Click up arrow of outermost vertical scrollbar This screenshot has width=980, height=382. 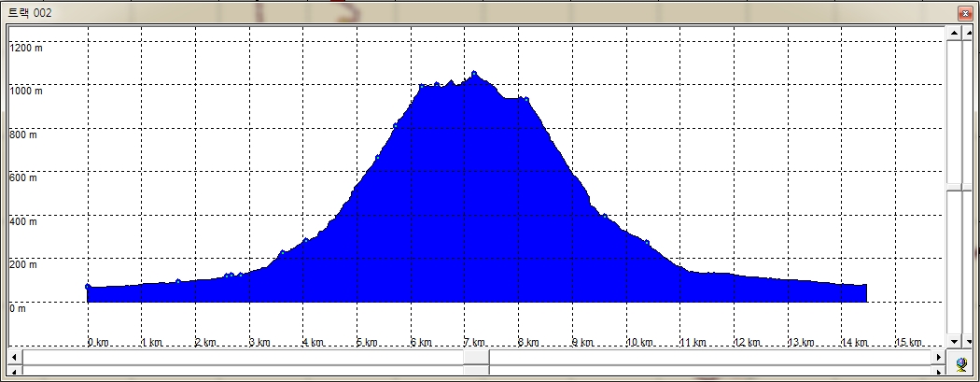pos(969,33)
